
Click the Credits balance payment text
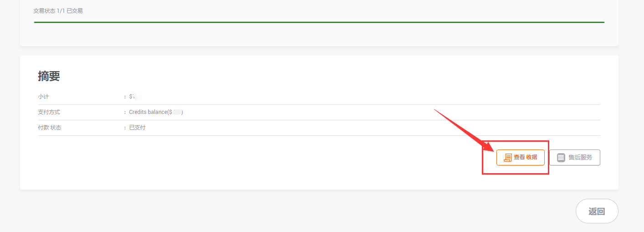click(148, 112)
